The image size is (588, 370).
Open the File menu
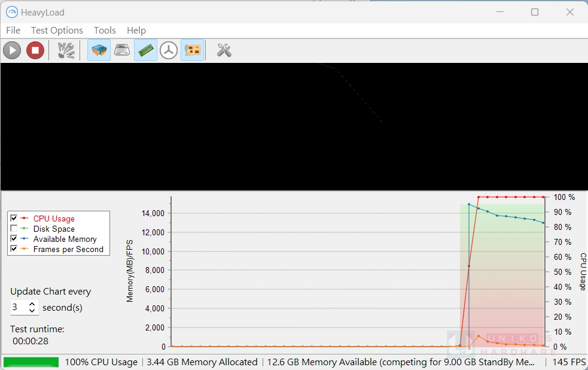(x=13, y=31)
